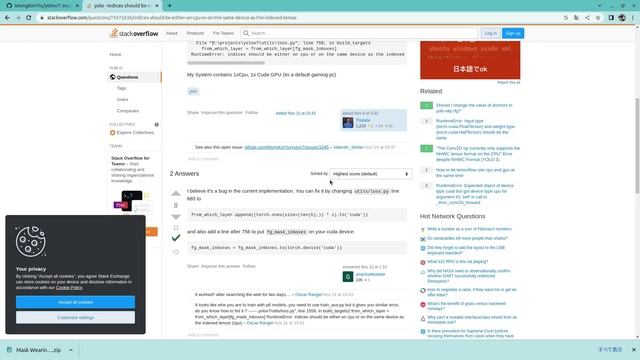The height and width of the screenshot is (360, 640).
Task: Open the For Teams menu
Action: pos(223,33)
